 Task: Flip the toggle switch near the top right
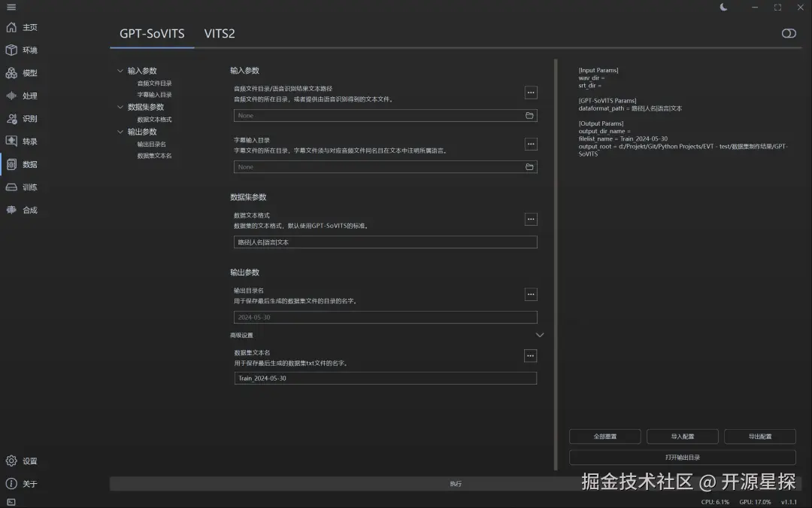click(x=788, y=33)
